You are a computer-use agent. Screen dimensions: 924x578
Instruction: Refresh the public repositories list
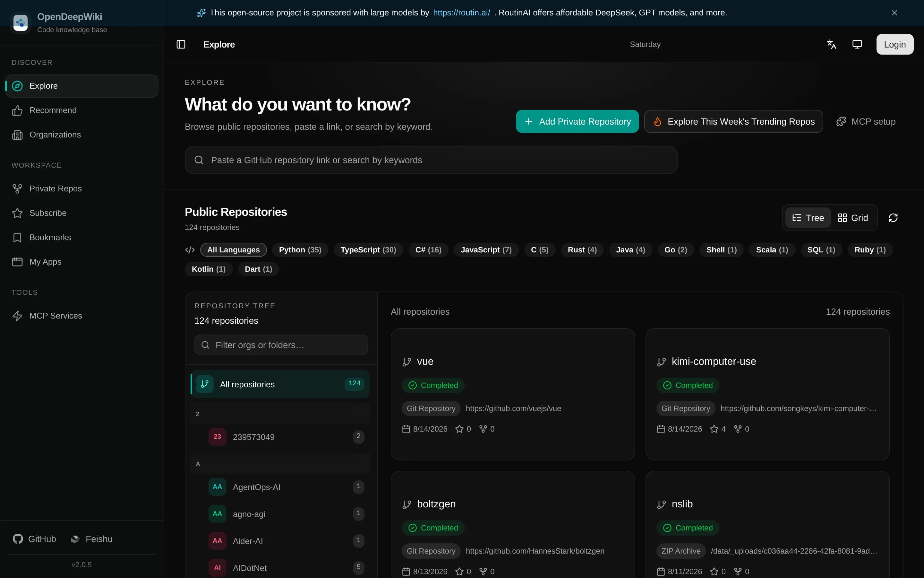tap(893, 217)
